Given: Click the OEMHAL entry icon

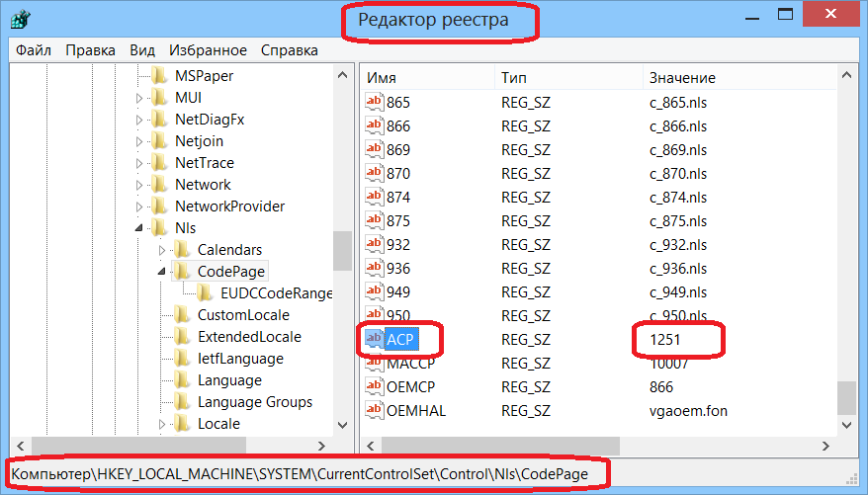Looking at the screenshot, I should tap(375, 410).
